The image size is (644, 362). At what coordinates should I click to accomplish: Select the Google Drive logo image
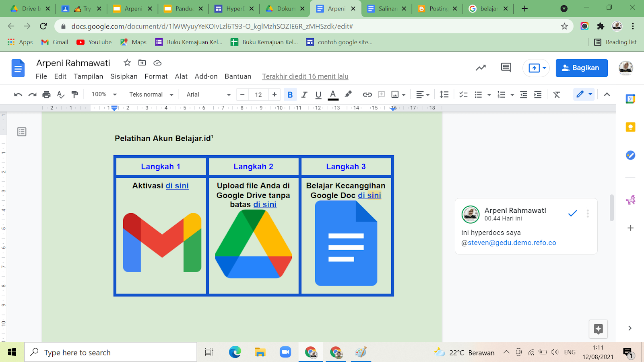(x=254, y=244)
